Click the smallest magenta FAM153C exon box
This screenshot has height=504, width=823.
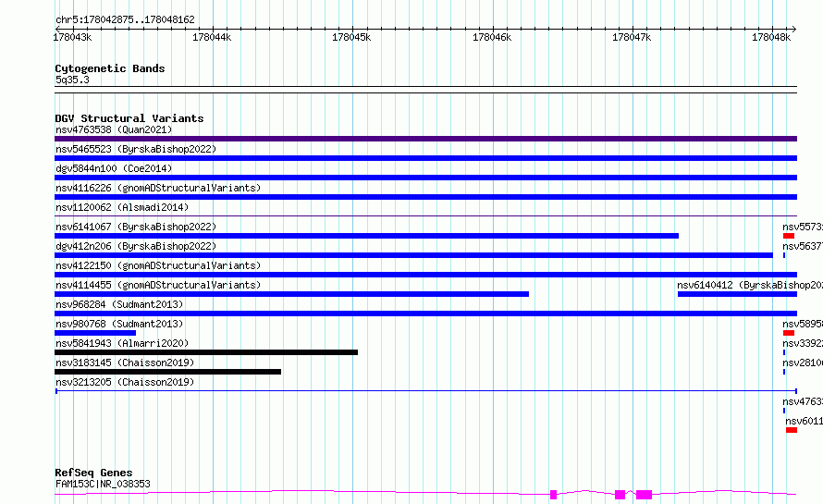click(553, 495)
